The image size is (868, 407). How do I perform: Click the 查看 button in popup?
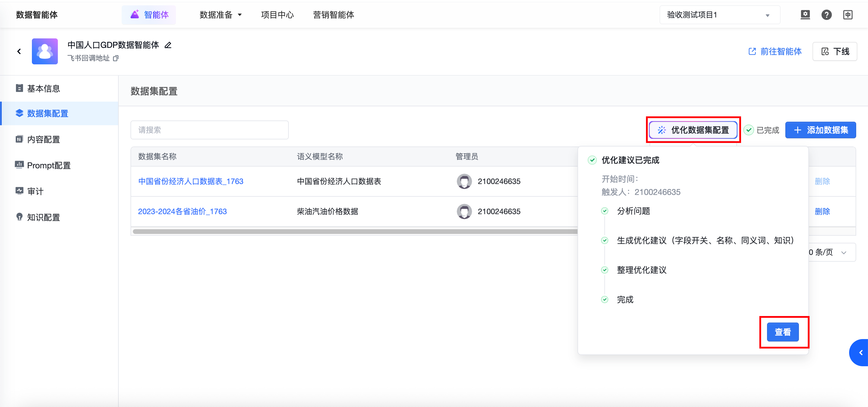[782, 332]
